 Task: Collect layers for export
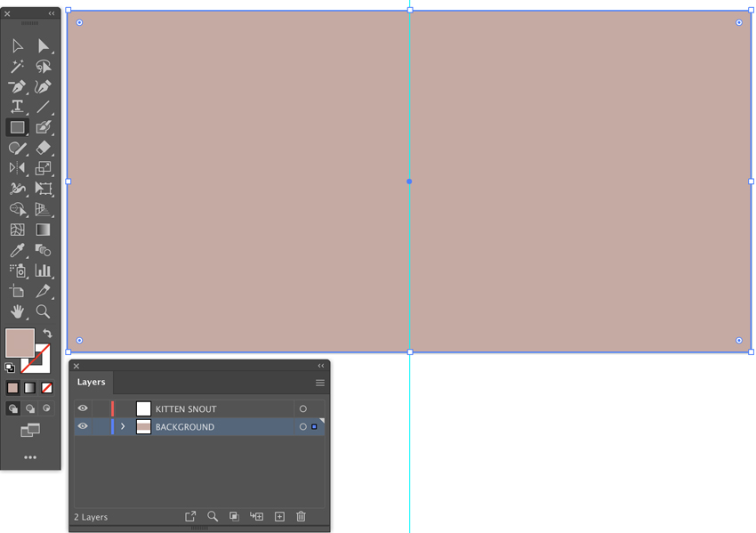[190, 517]
